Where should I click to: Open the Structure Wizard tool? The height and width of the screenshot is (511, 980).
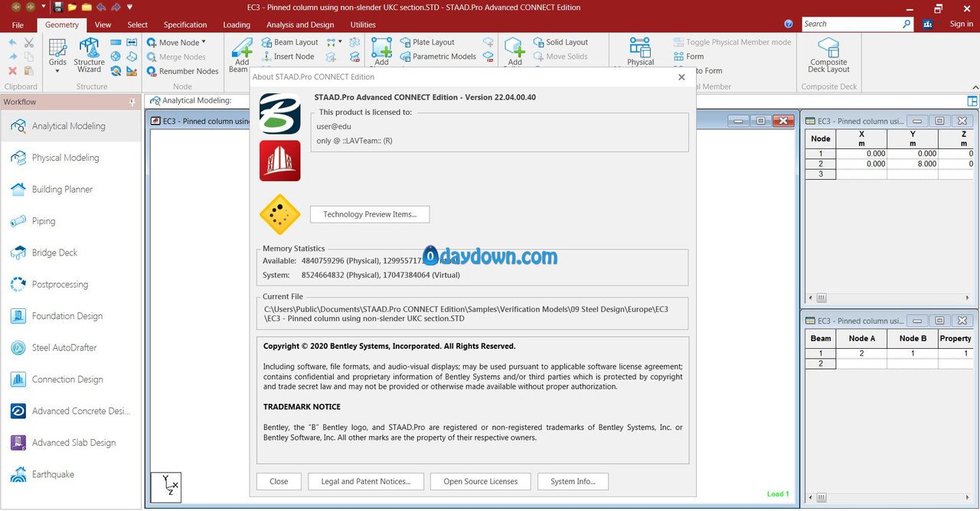(x=89, y=55)
